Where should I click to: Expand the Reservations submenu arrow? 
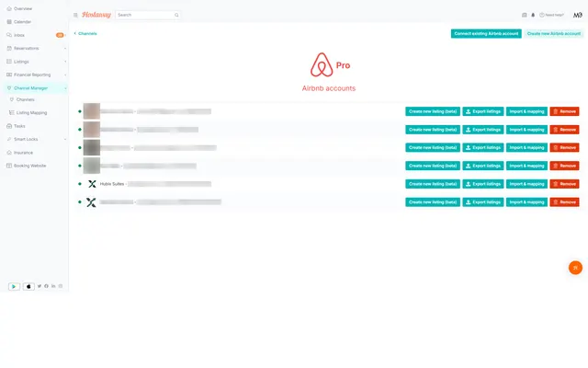point(65,49)
